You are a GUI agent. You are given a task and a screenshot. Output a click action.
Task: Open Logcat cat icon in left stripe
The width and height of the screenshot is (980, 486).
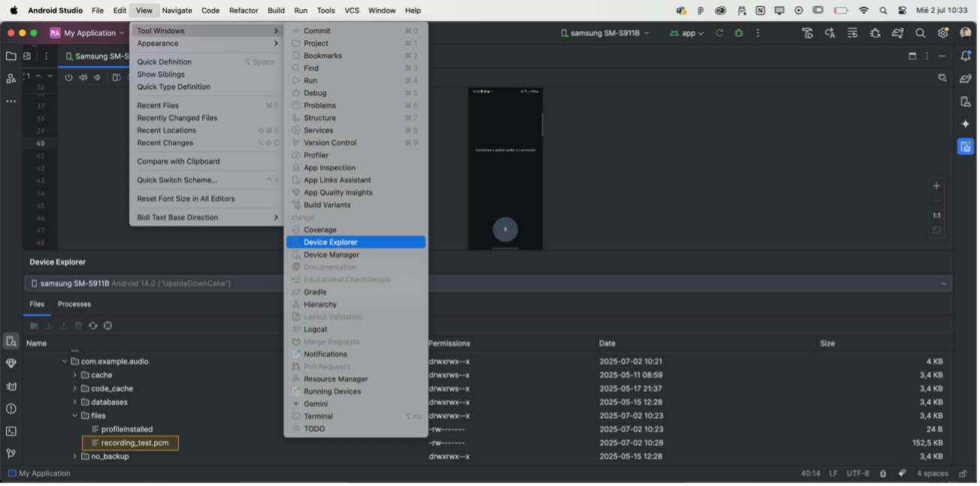[11, 386]
